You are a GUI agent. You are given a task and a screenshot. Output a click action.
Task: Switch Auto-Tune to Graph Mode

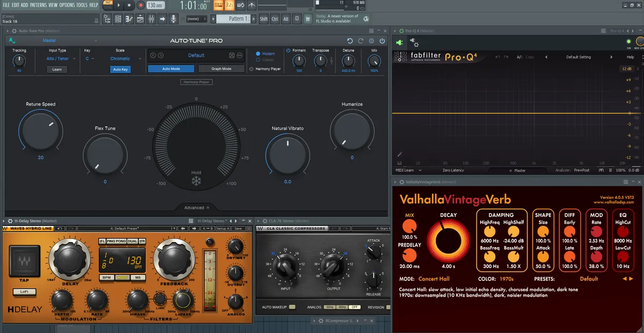coord(222,69)
